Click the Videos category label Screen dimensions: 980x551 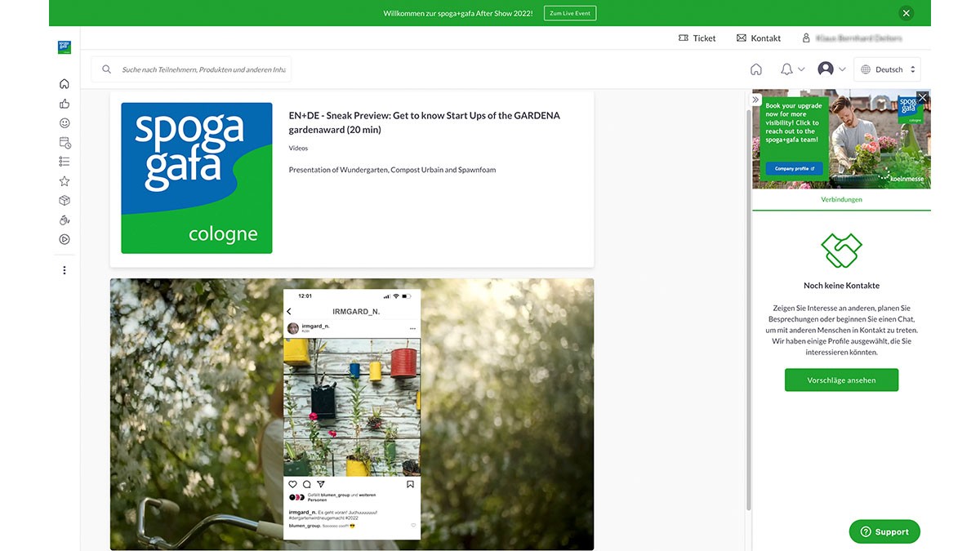coord(298,149)
